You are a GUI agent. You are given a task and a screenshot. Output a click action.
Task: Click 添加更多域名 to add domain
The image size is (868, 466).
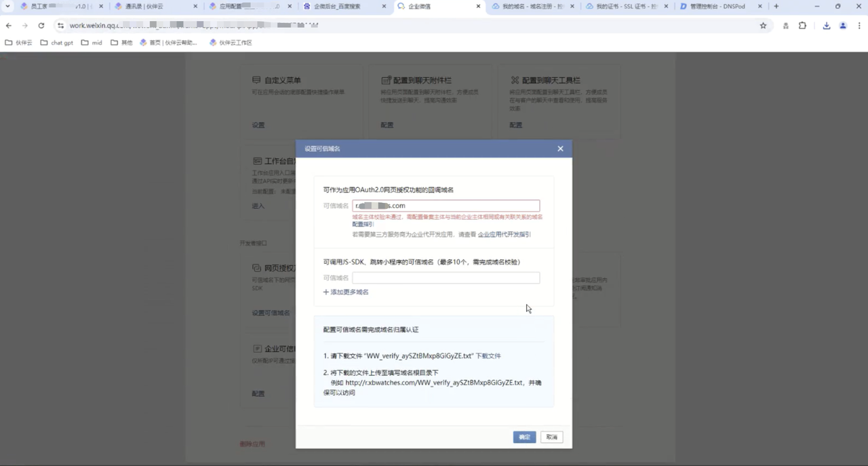[x=346, y=292]
